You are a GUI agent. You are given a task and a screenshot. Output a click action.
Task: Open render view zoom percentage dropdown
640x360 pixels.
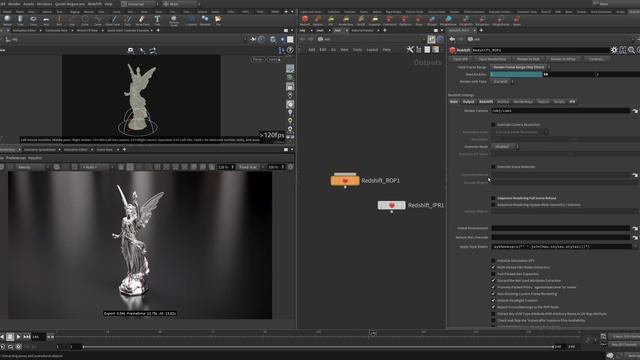226,167
